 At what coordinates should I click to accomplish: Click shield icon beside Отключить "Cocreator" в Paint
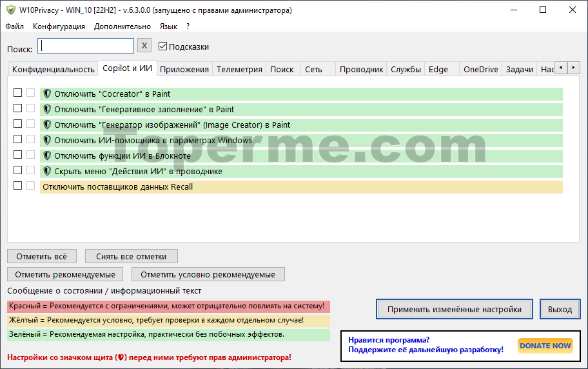tap(47, 94)
